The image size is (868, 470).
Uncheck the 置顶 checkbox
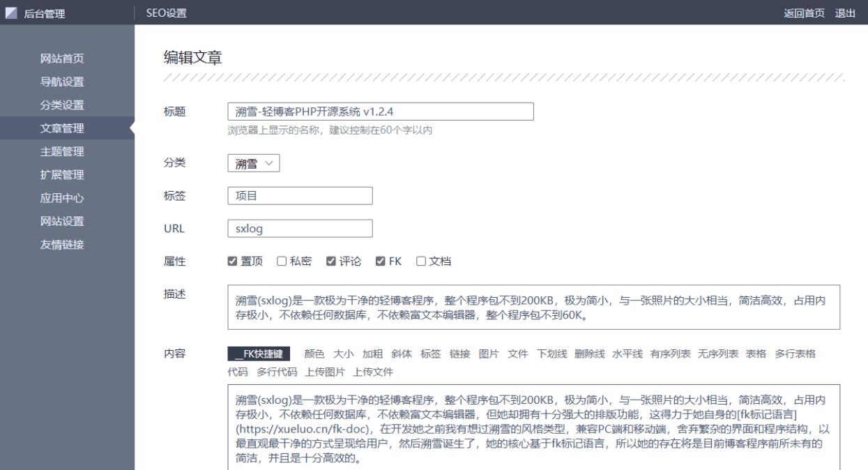point(233,261)
